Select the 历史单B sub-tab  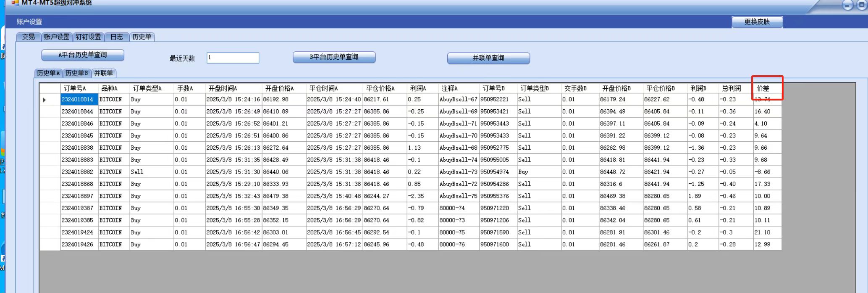pyautogui.click(x=76, y=73)
